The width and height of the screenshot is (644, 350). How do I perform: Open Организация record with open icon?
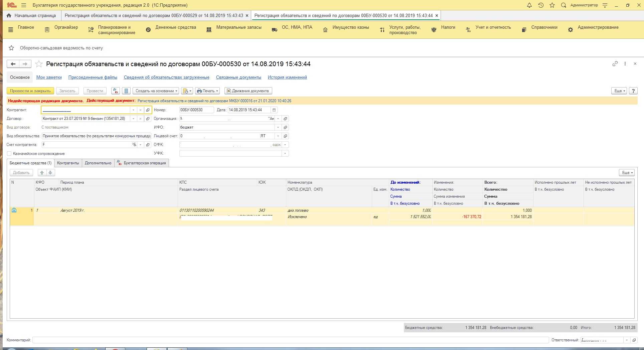(x=285, y=119)
